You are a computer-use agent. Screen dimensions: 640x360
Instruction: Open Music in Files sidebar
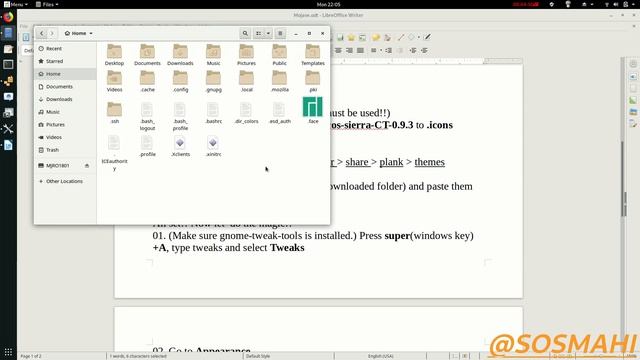click(65, 112)
